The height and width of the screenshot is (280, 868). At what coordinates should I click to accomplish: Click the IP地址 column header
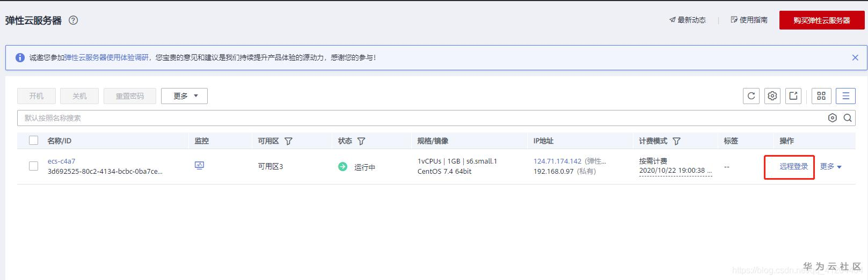(543, 141)
